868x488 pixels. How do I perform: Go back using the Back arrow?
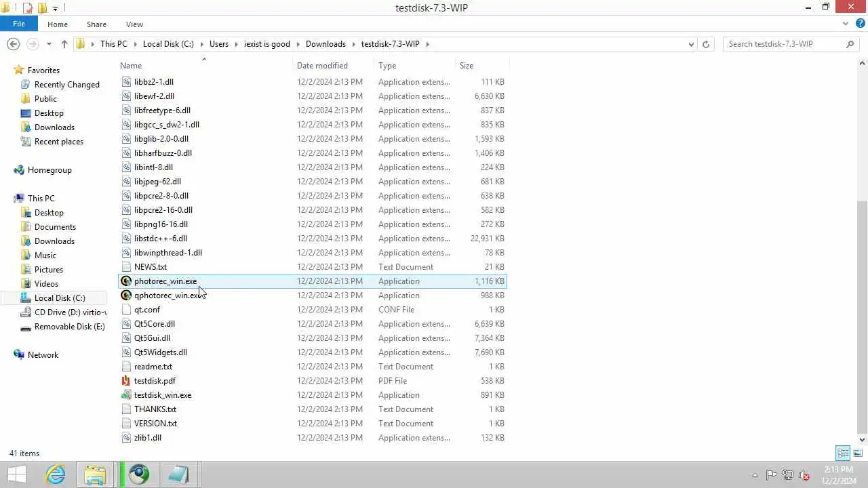click(x=13, y=44)
